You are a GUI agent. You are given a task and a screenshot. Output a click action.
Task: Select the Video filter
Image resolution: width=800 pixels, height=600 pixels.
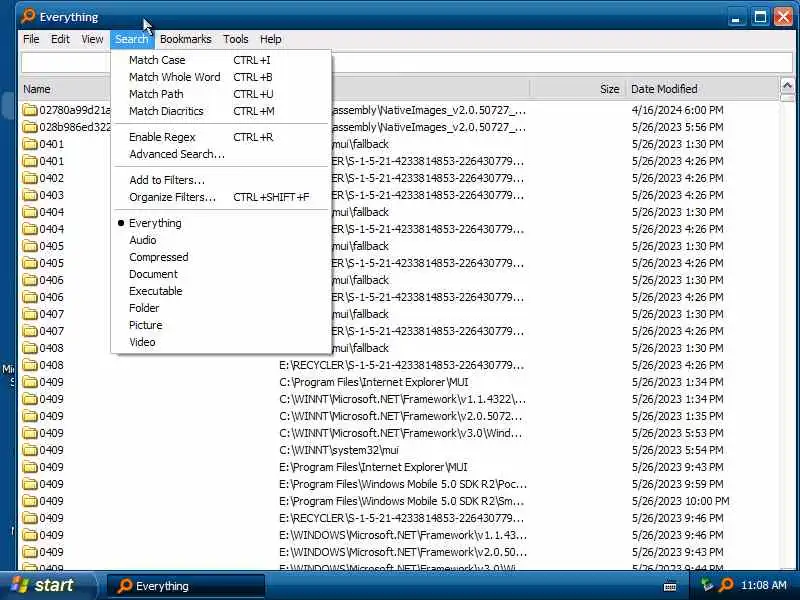pyautogui.click(x=221, y=342)
